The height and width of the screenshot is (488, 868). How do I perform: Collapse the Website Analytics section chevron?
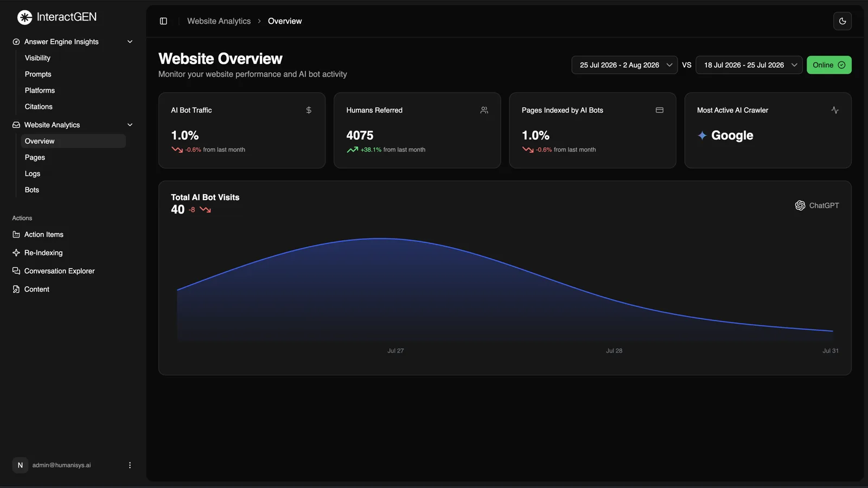click(130, 125)
